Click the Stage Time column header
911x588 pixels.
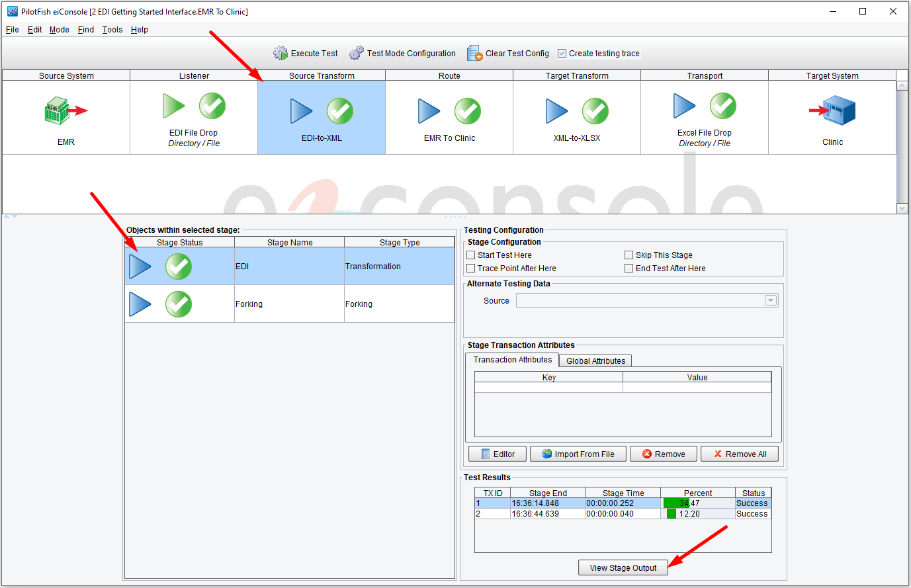623,493
